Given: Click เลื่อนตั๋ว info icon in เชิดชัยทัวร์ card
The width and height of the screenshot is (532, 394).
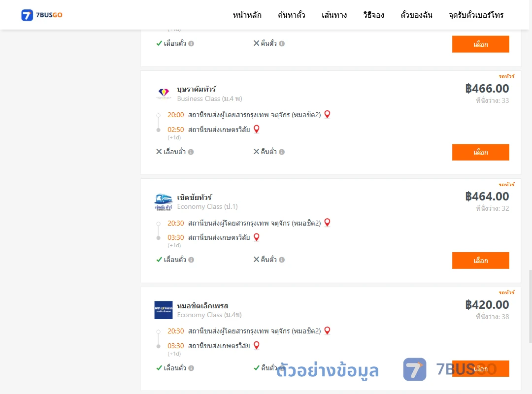Looking at the screenshot, I should point(191,260).
